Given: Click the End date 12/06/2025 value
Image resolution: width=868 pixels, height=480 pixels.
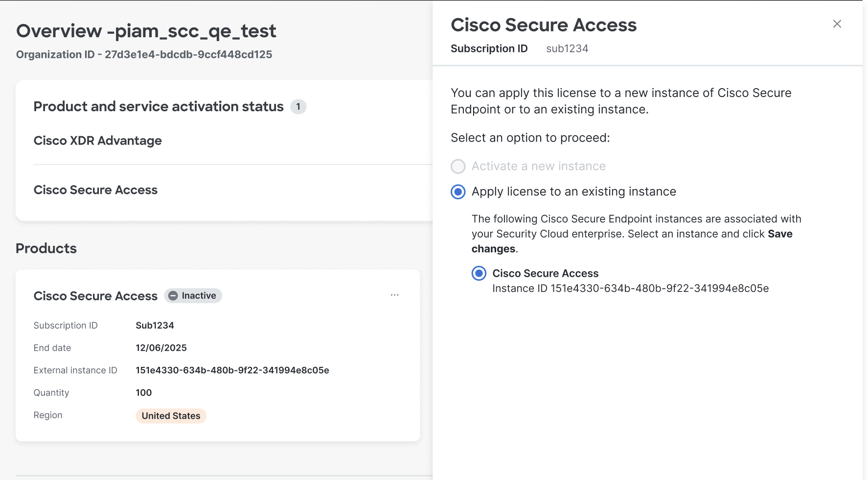Looking at the screenshot, I should click(161, 348).
